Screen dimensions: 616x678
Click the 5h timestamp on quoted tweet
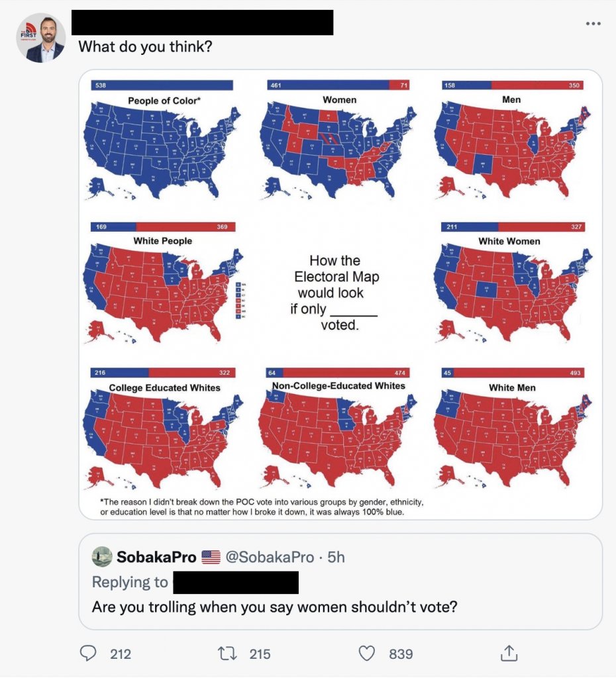pos(336,557)
